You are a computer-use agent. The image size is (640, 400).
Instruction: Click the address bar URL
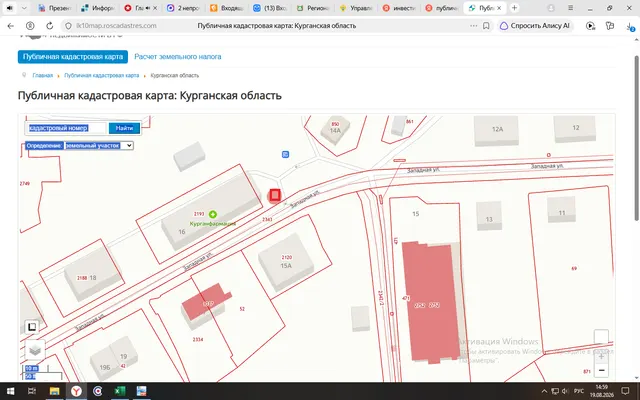(x=116, y=26)
